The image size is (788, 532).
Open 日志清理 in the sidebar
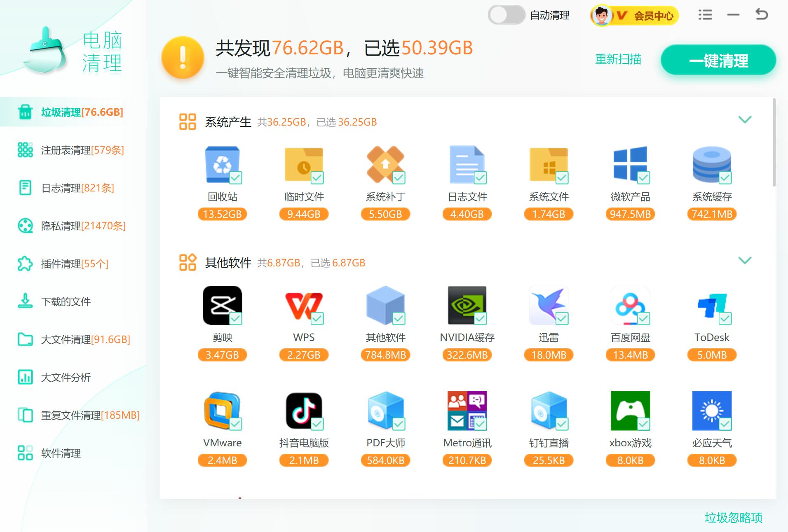(x=73, y=188)
